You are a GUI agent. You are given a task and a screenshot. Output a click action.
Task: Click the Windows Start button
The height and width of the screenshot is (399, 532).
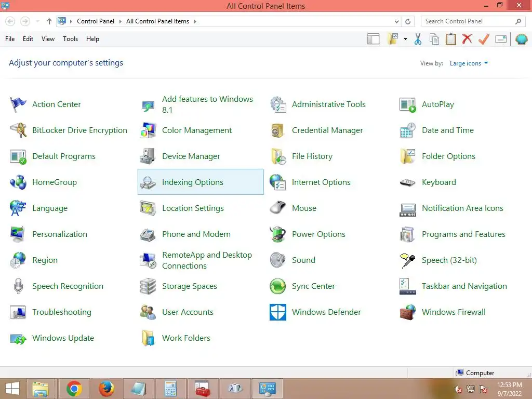click(12, 389)
